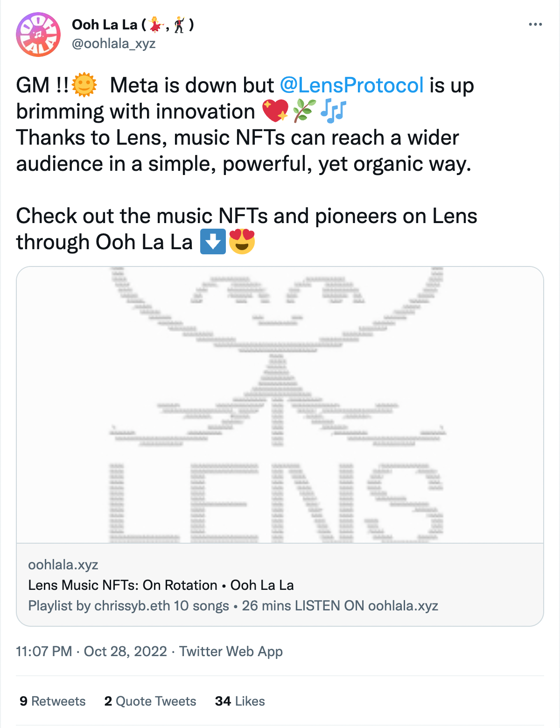
Task: Click the @oohlala_xyz handle
Action: [115, 44]
